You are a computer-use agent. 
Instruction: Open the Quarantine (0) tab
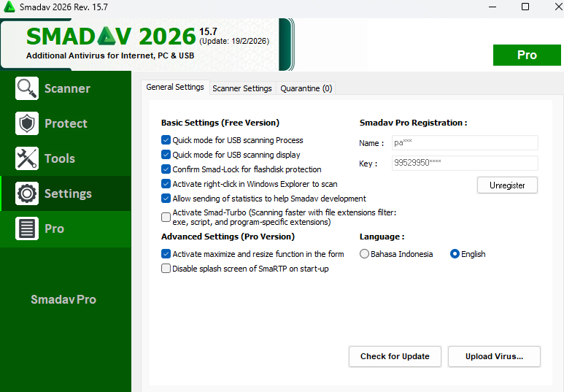306,88
